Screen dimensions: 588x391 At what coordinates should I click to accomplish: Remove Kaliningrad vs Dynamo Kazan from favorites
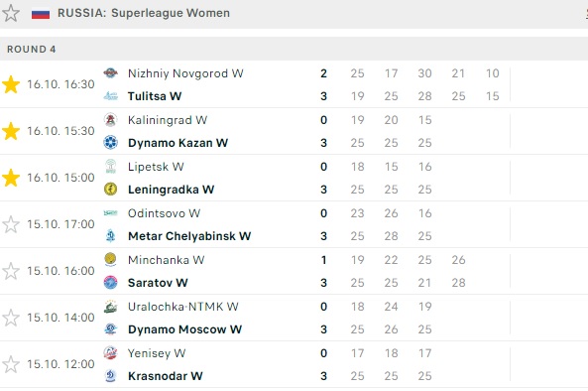pos(11,131)
